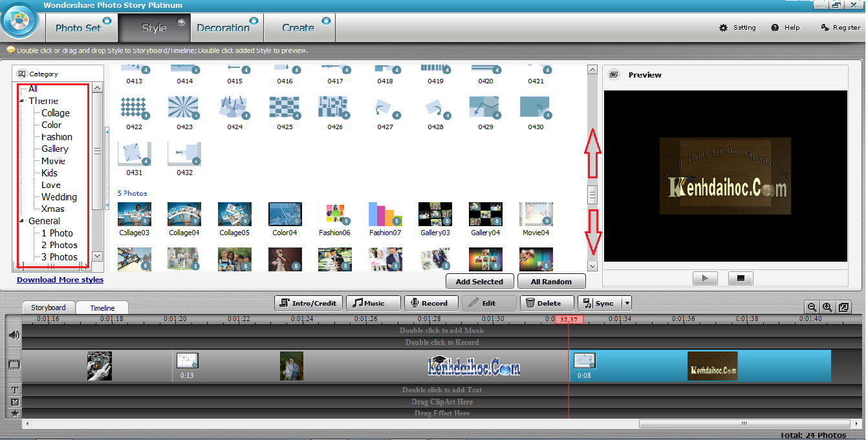Viewport: 868px width, 440px height.
Task: Zoom in the timeline with plus magnifier
Action: click(x=827, y=308)
